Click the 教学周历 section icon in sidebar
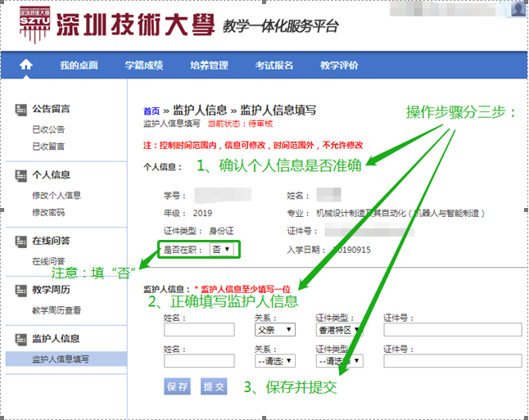This screenshot has width=529, height=420. point(21,291)
